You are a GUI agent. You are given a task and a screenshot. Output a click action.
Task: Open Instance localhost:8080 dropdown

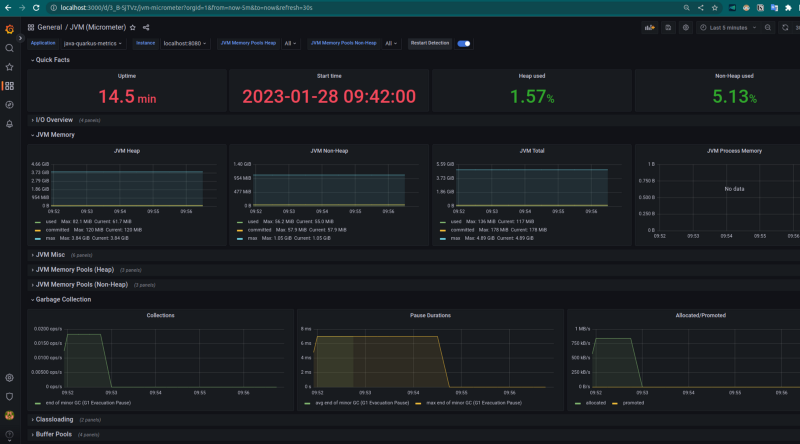point(185,43)
